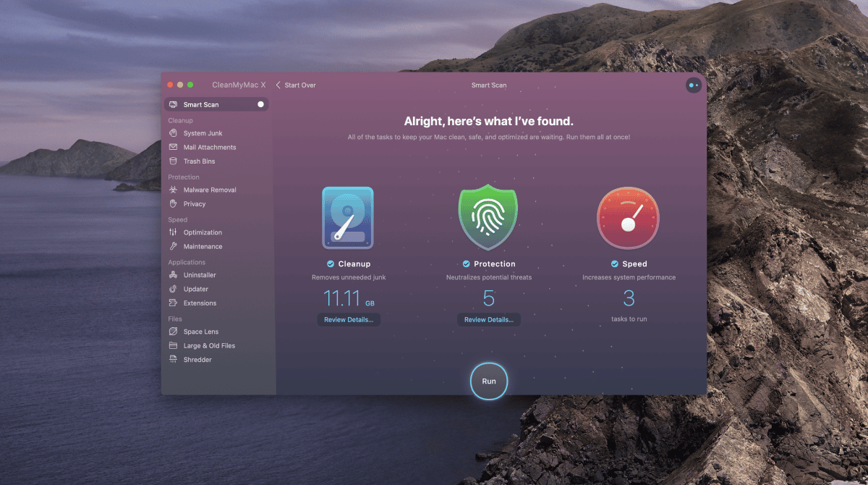
Task: Switch to Malware Removal module
Action: pyautogui.click(x=210, y=190)
